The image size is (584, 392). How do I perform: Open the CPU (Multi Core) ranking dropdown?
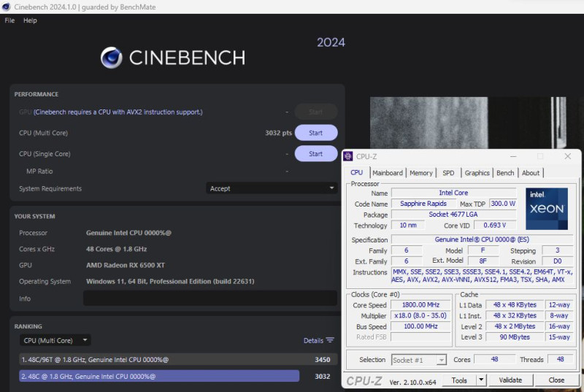[x=55, y=340]
